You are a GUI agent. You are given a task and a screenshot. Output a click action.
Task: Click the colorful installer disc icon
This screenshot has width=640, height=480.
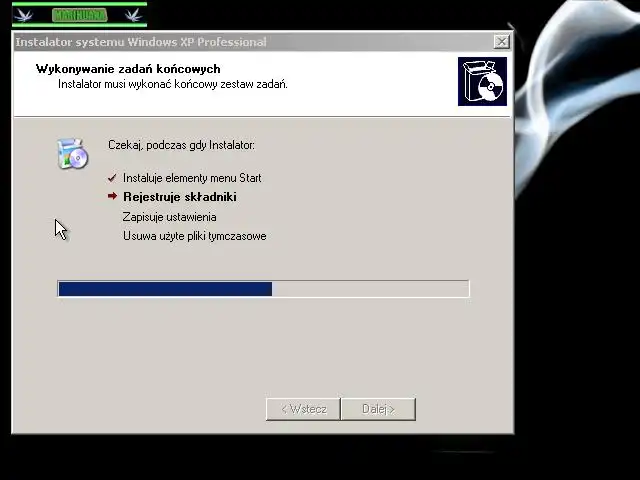point(73,153)
